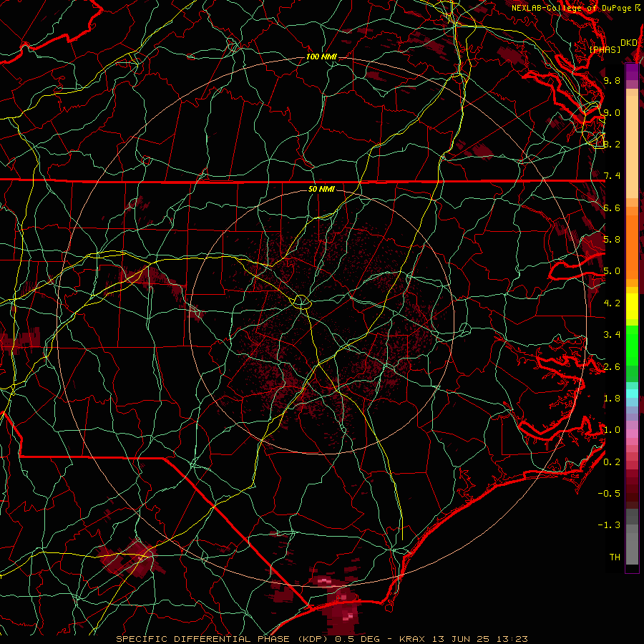The image size is (644, 644).
Task: Click the SPECIFIC DIFFERENTIAL PHASE (KDP) title text
Action: click(x=222, y=639)
